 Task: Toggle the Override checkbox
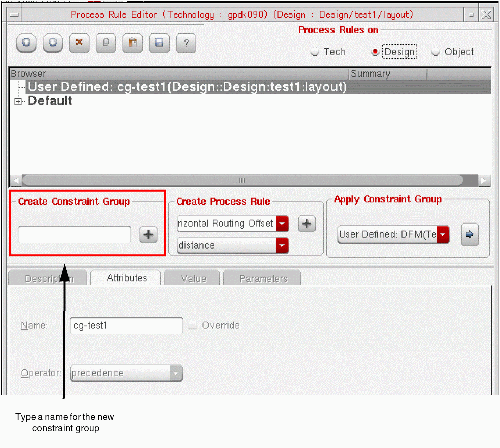(193, 325)
